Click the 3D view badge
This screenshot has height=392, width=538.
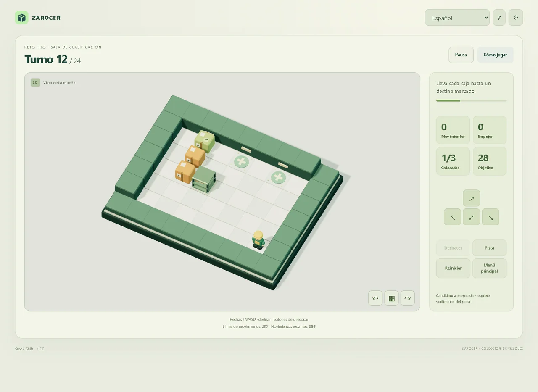point(35,82)
